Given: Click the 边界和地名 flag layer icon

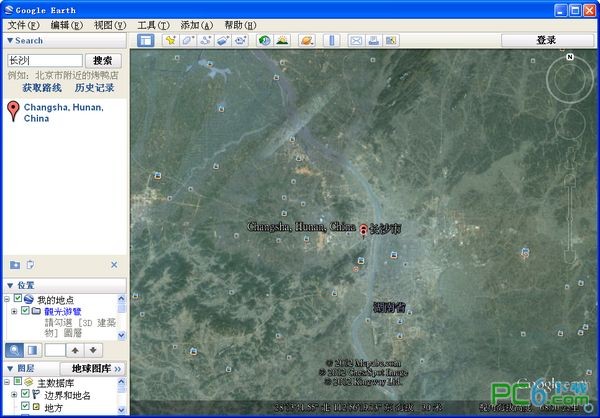Looking at the screenshot, I should tap(36, 394).
